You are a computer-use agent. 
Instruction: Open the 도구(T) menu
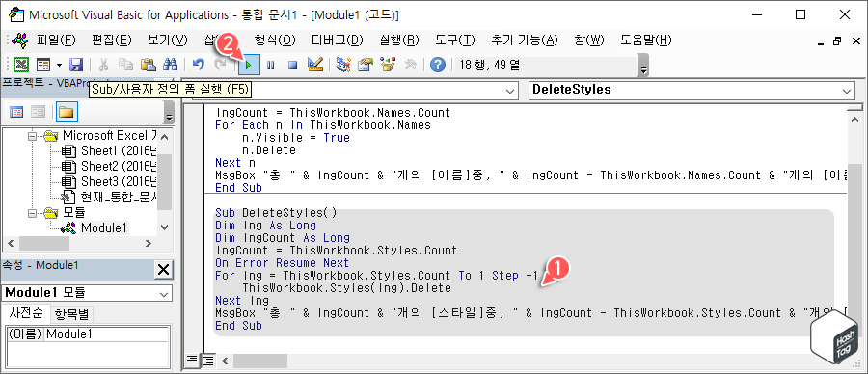(x=455, y=40)
